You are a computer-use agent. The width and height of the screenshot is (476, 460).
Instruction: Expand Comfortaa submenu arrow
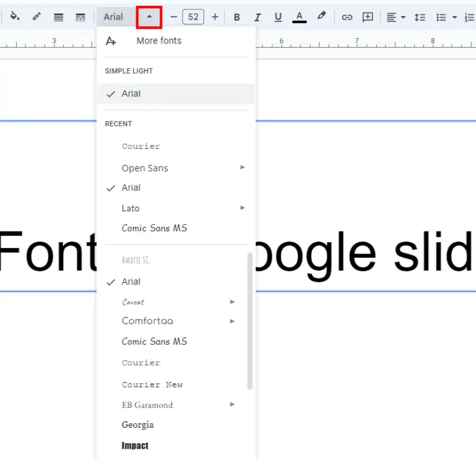pos(232,321)
